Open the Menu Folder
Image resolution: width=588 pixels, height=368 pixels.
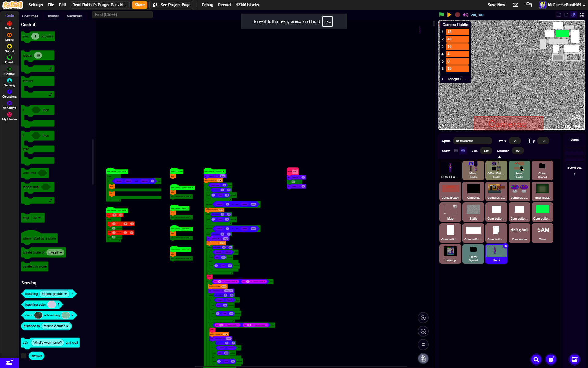(x=473, y=171)
